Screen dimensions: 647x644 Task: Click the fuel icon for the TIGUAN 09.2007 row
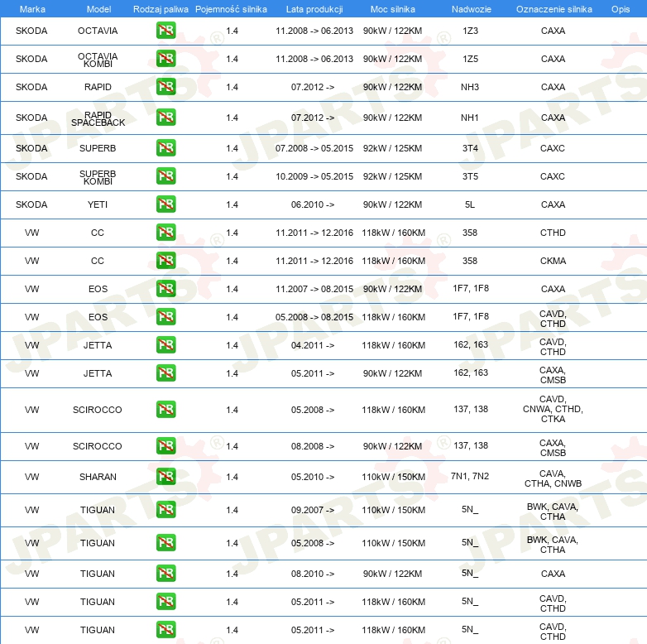(165, 509)
